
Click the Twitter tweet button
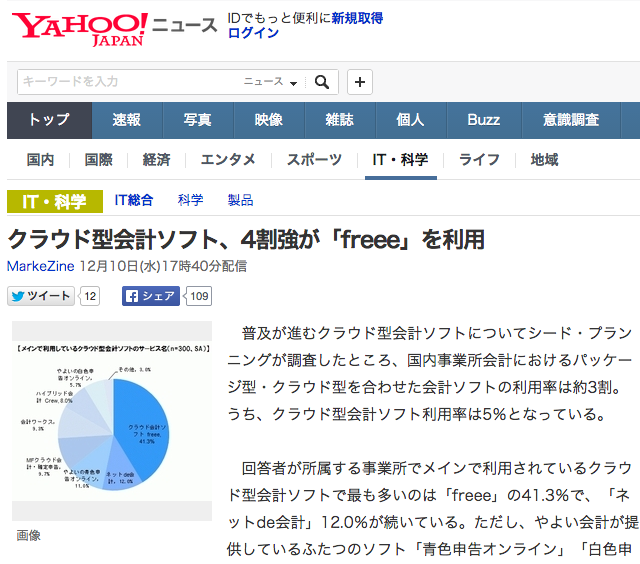pyautogui.click(x=41, y=296)
